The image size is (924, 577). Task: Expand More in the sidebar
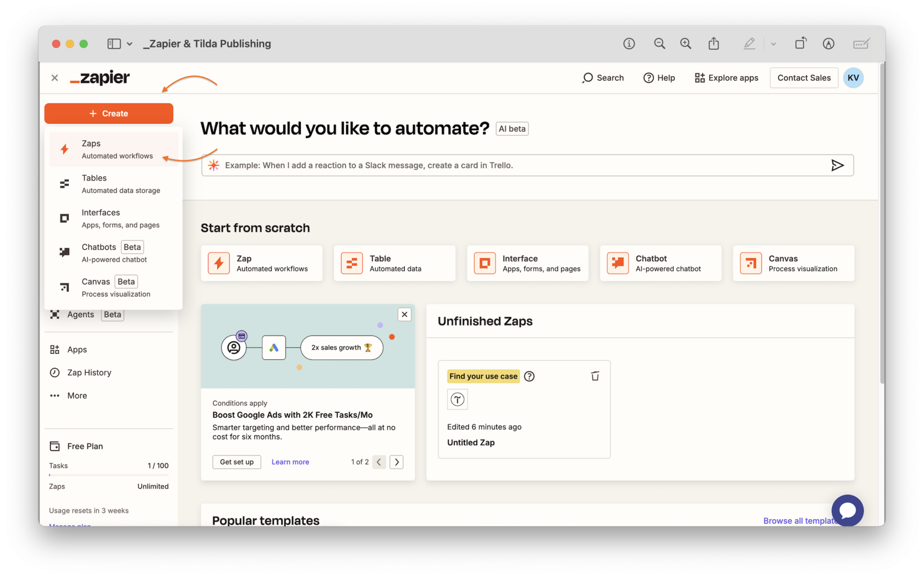tap(68, 396)
